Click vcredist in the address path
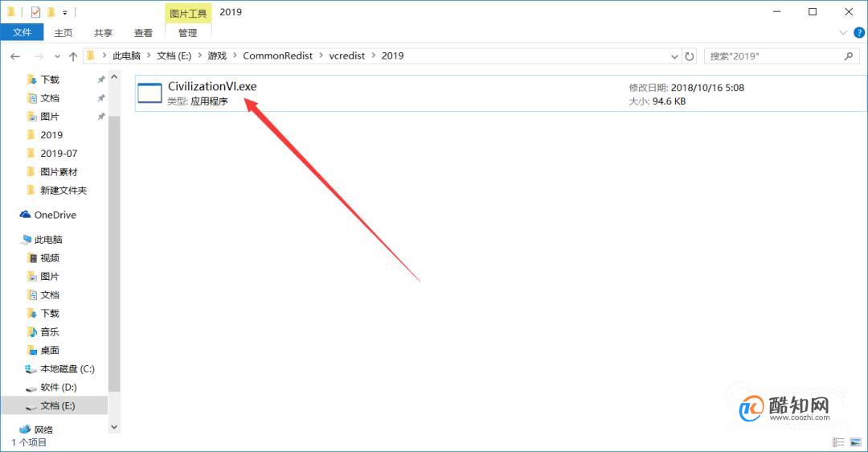This screenshot has height=452, width=868. point(347,56)
